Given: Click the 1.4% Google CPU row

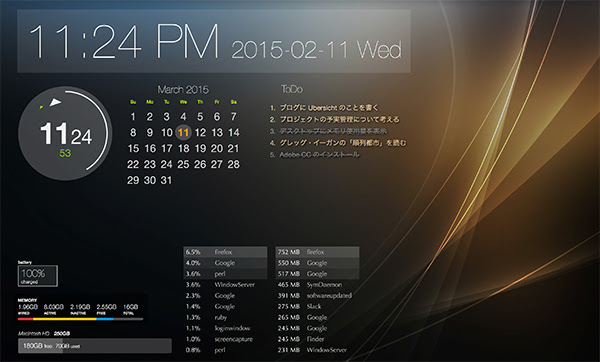Looking at the screenshot, I should (x=225, y=307).
